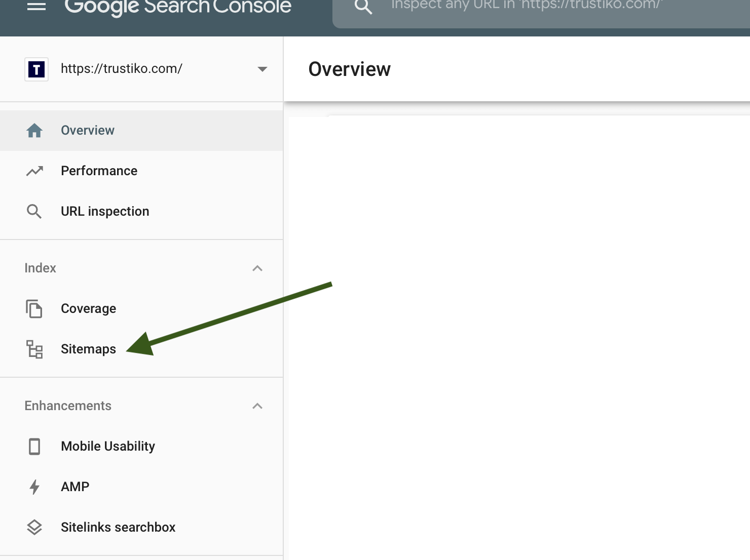
Task: Switch to the Performance section
Action: (99, 171)
